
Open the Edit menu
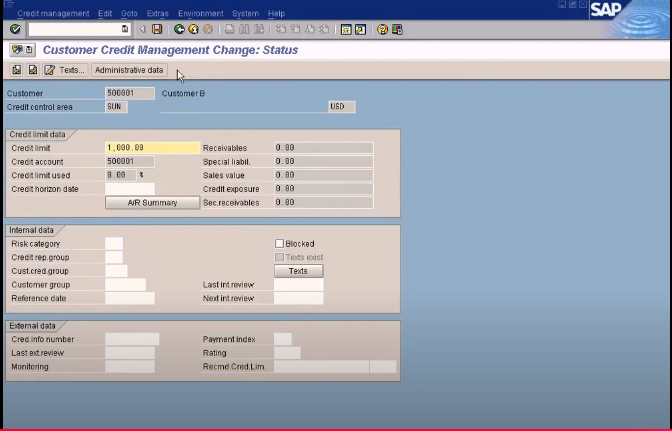pyautogui.click(x=105, y=14)
